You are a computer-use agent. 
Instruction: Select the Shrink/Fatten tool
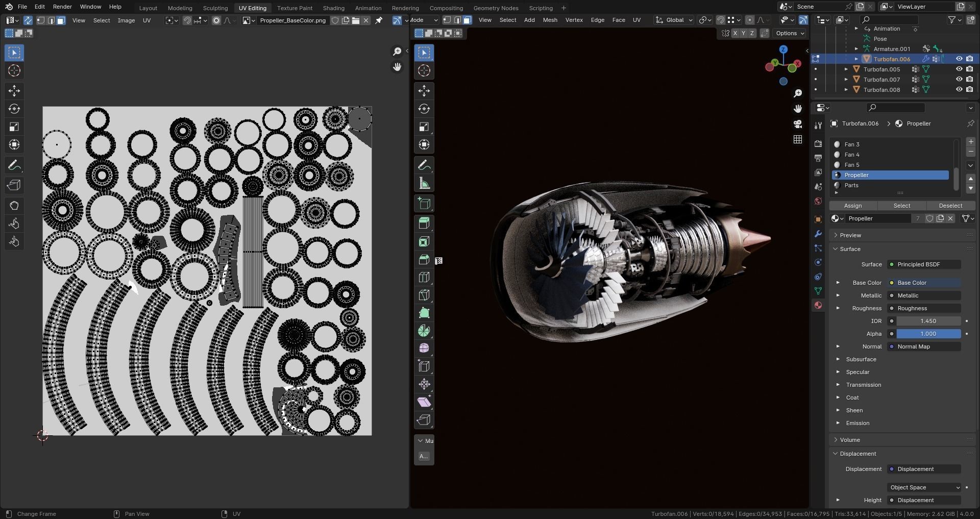point(424,384)
